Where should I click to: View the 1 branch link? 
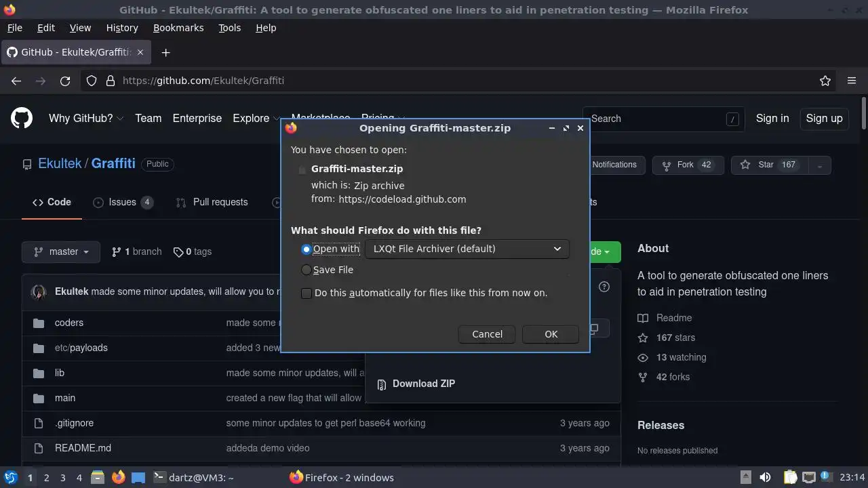click(136, 251)
